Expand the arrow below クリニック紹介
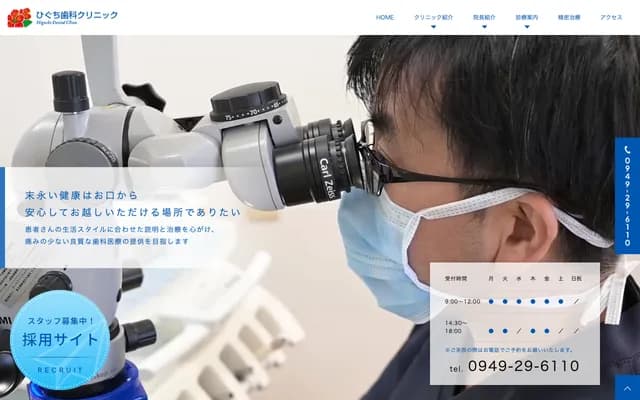Screen dimensions: 640x400 tap(433, 27)
